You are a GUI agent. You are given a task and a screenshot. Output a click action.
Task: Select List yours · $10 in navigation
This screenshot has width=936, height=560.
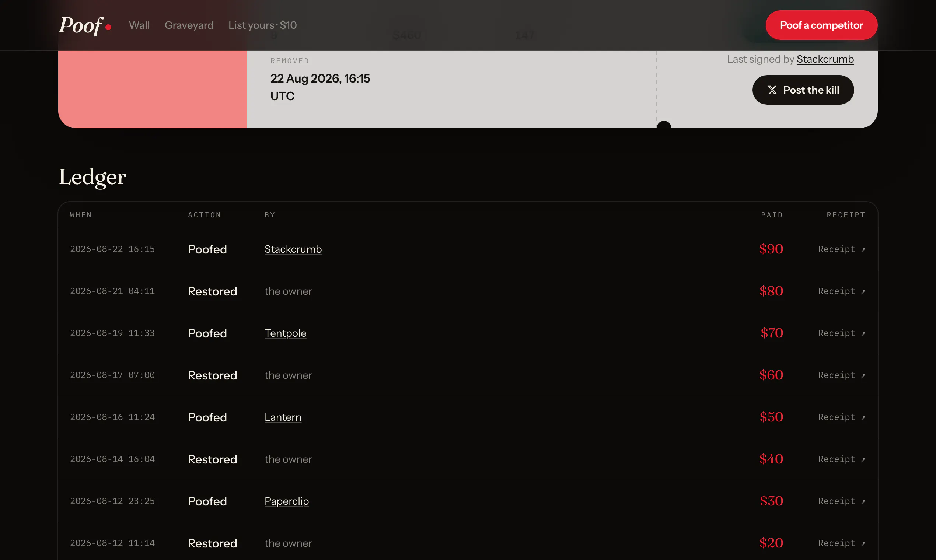tap(263, 25)
